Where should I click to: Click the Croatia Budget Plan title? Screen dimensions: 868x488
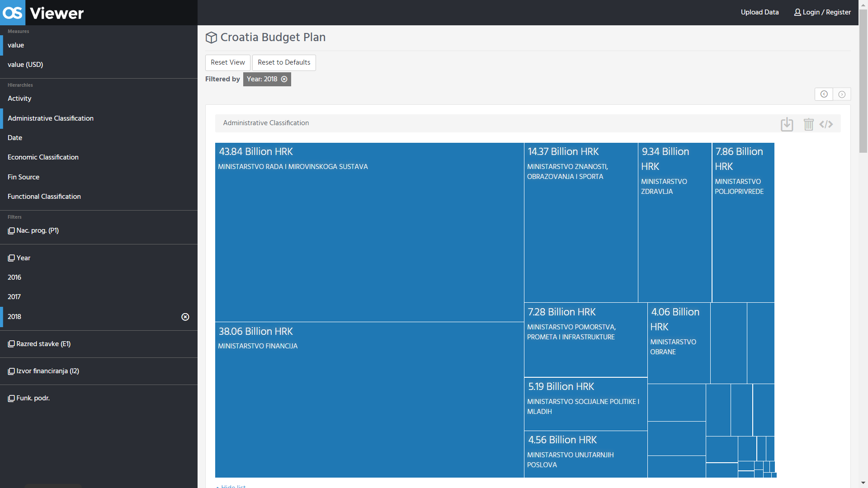click(273, 38)
